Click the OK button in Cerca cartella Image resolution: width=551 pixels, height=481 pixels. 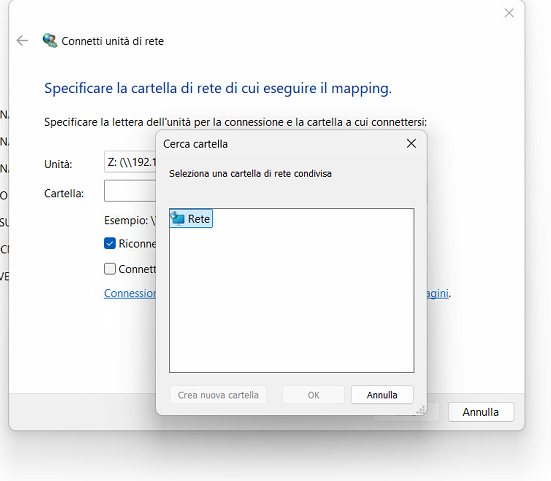point(313,395)
